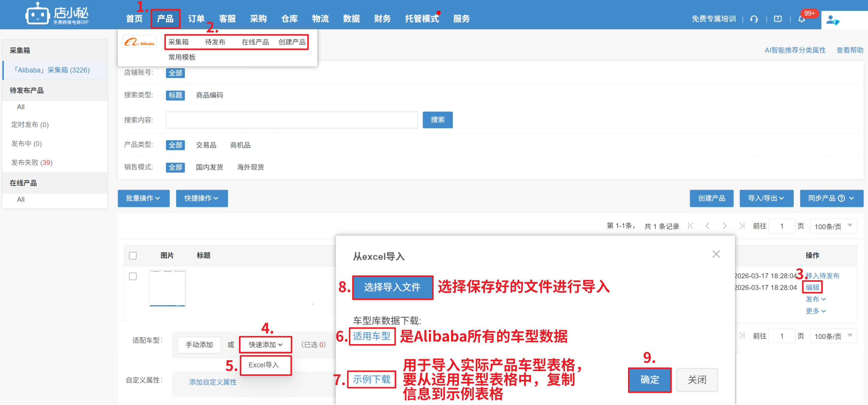This screenshot has width=868, height=405.
Task: Jump to first page arrow icon
Action: tap(690, 226)
